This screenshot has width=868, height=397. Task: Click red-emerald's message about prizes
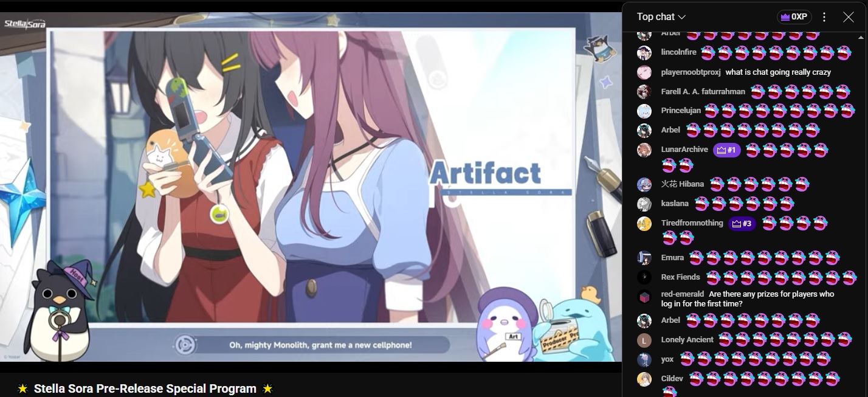(x=748, y=299)
